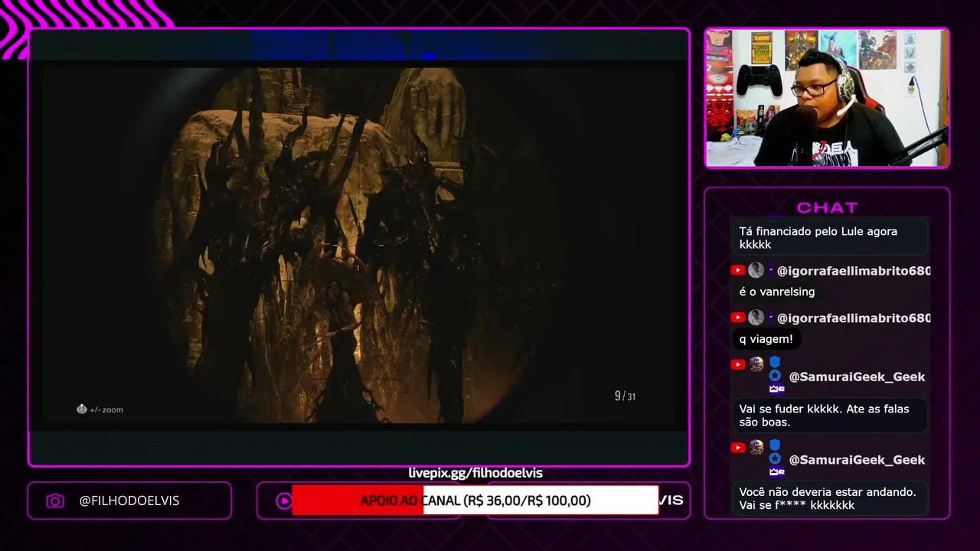
Task: Click SamuraiGeek avatar above 'Ate as falas são boas'
Action: 756,364
